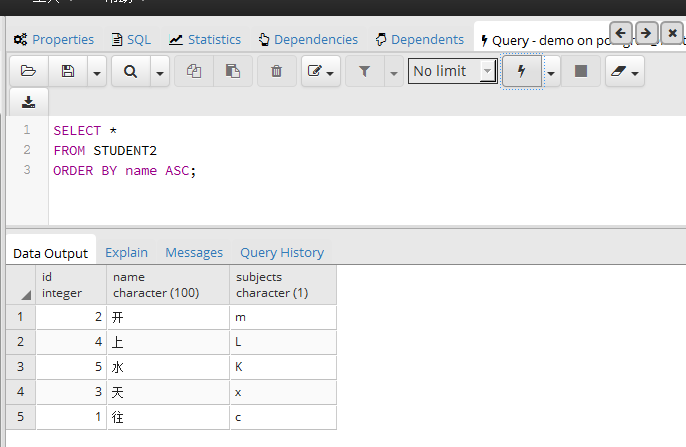Click STUDENT2 in the query editor

[x=125, y=151]
